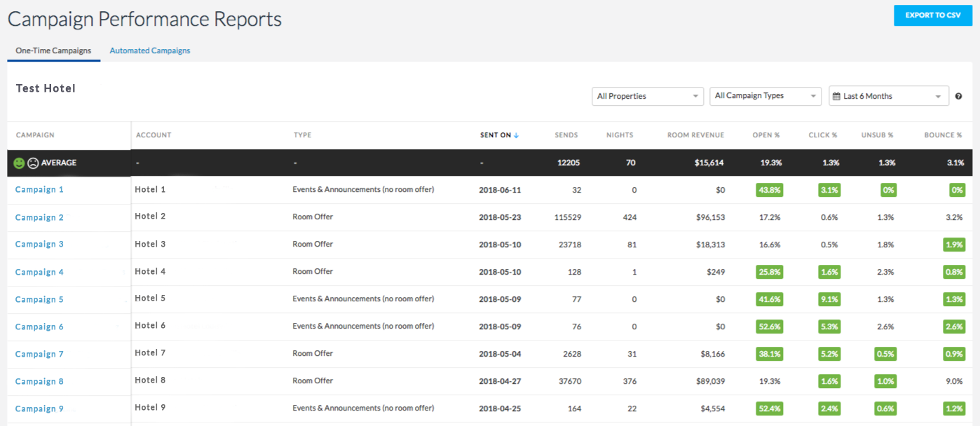This screenshot has height=426, width=980.
Task: Click the ROOM REVENUE column header
Action: pos(695,135)
